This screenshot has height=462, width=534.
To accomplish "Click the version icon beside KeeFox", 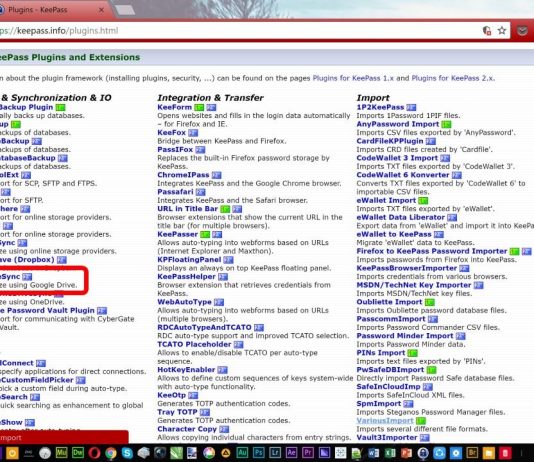I will point(193,133).
